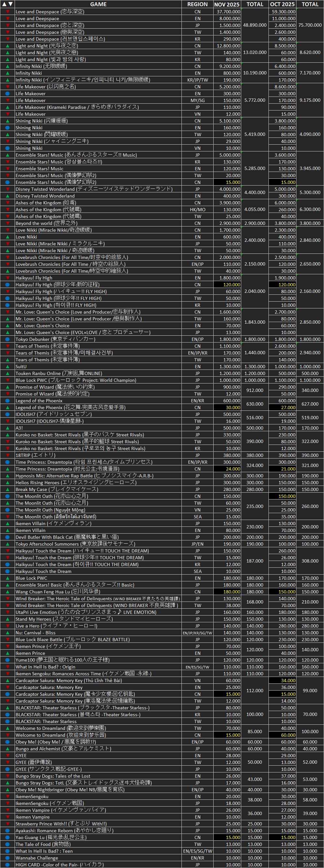Select the OCT 2025 column header
The width and height of the screenshot is (324, 868).
point(282,4)
